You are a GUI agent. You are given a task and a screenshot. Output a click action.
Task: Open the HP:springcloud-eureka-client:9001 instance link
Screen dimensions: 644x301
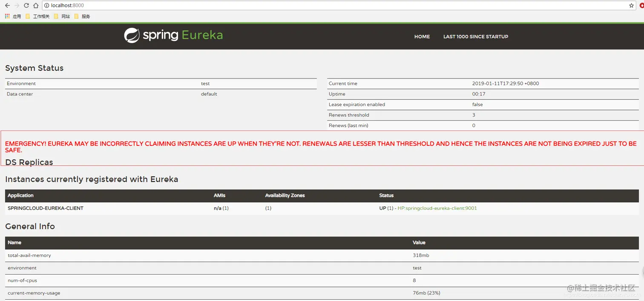[x=437, y=208]
